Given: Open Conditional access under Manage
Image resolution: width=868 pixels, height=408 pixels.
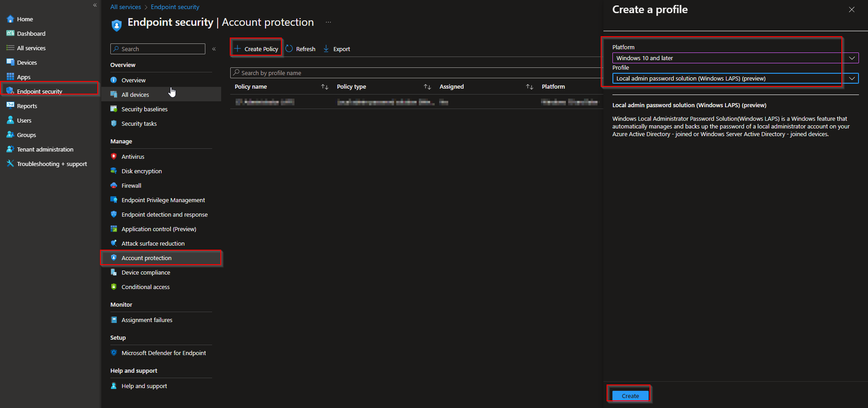Looking at the screenshot, I should 145,286.
